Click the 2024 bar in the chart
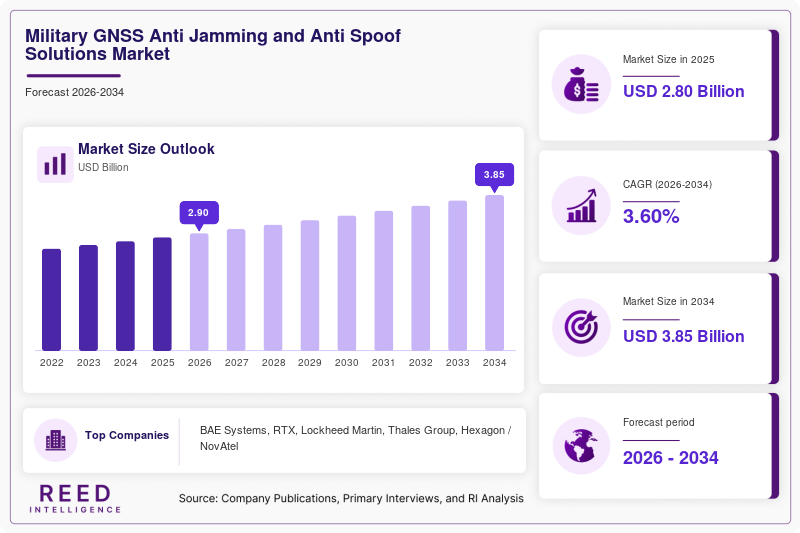The width and height of the screenshot is (800, 533). [x=126, y=296]
